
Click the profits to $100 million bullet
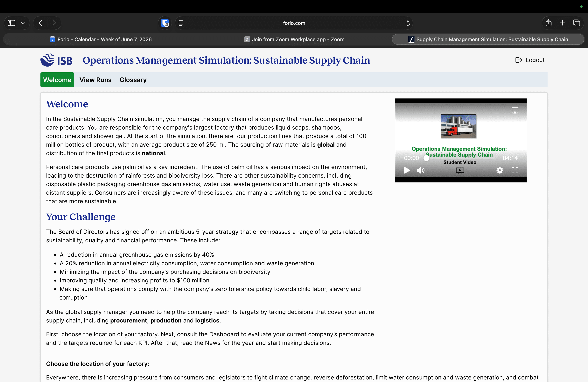point(134,280)
